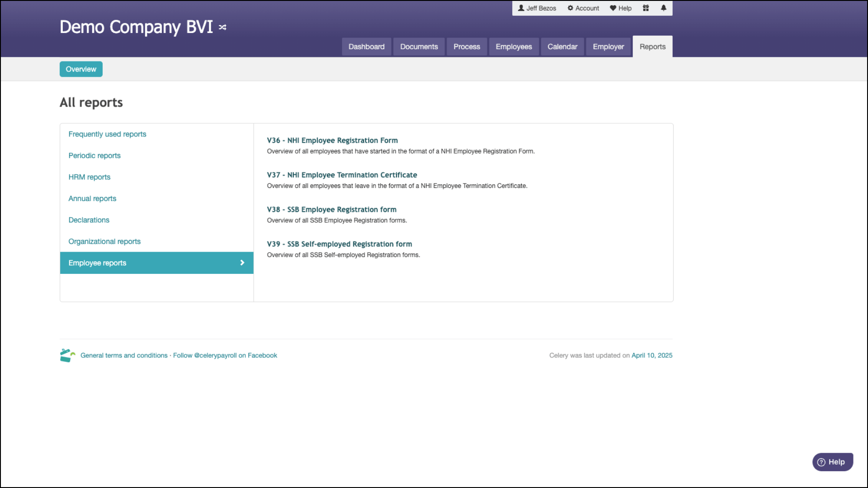Open V36 NHI Employee Registration Form report
868x488 pixels.
tap(332, 141)
